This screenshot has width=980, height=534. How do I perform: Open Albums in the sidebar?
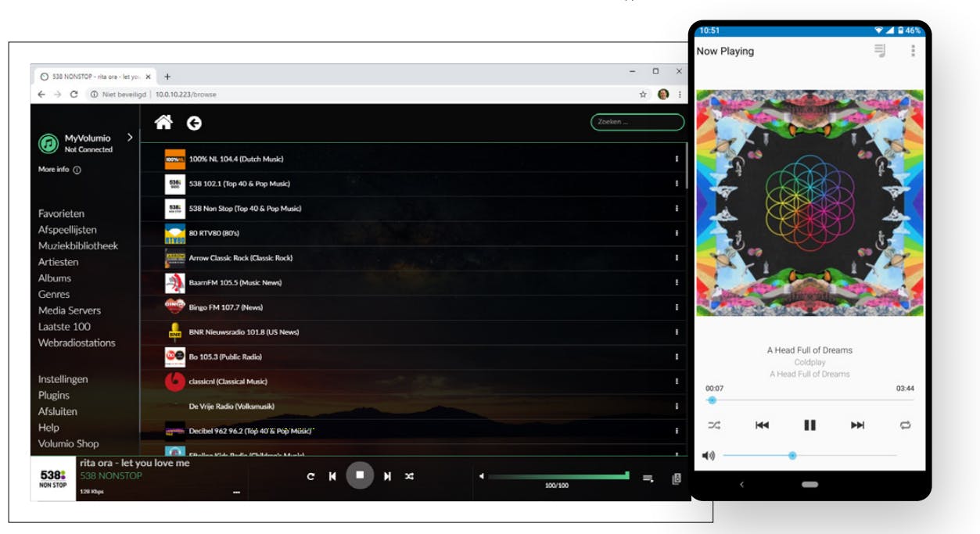click(55, 278)
